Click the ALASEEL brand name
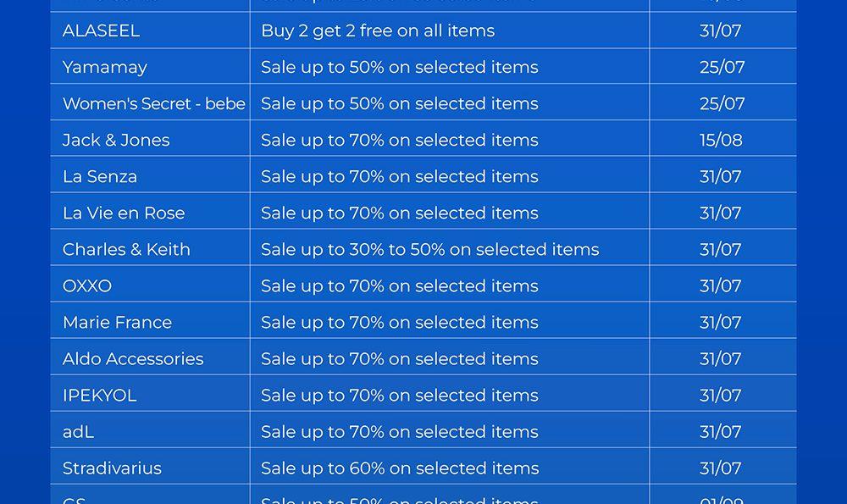The width and height of the screenshot is (847, 504). [101, 31]
